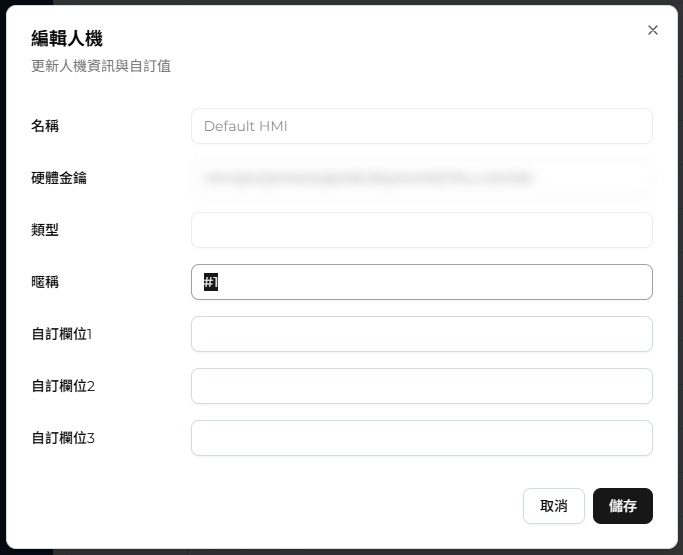Click the 編輯人機 dialog title

click(67, 38)
